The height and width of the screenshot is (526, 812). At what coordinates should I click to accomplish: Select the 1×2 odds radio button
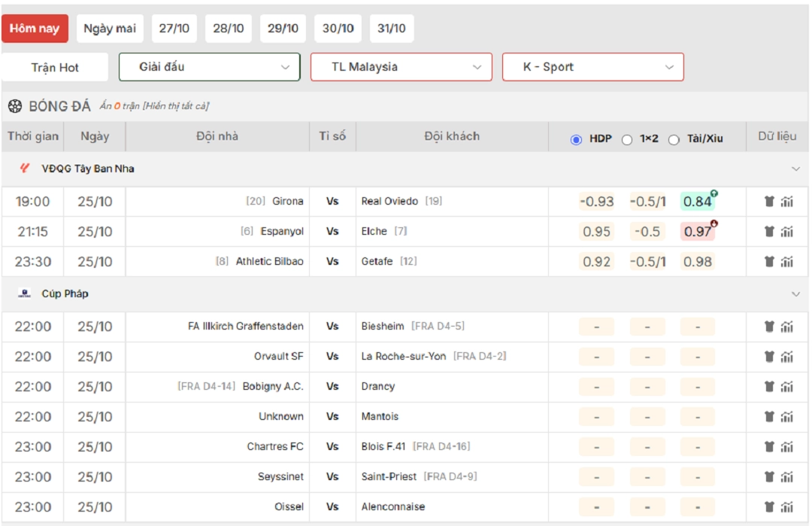click(x=627, y=139)
